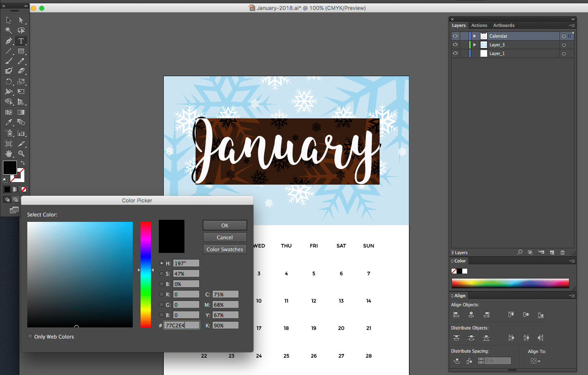Click Cancel in Color Picker

coord(225,237)
